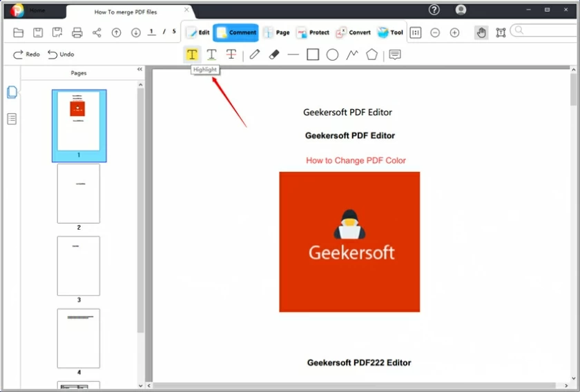Select the Strikethrough text tool
The image size is (580, 392).
(x=231, y=55)
